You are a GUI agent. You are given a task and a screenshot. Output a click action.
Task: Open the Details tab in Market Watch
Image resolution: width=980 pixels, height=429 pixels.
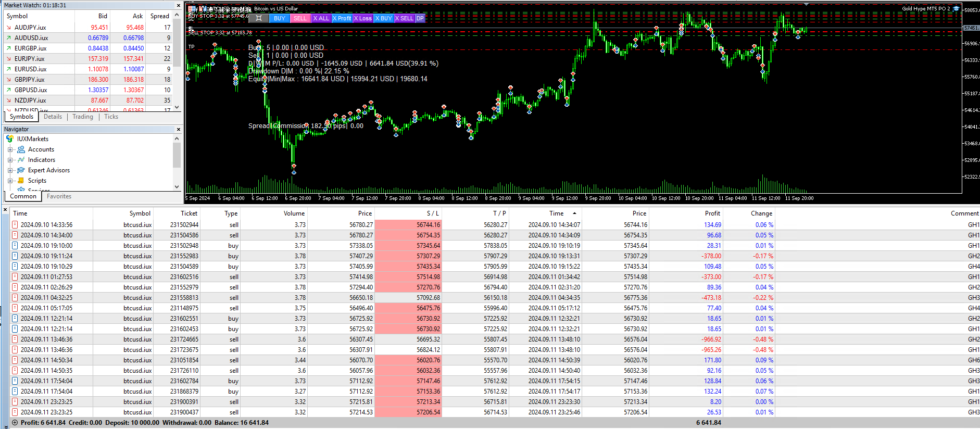click(x=53, y=117)
